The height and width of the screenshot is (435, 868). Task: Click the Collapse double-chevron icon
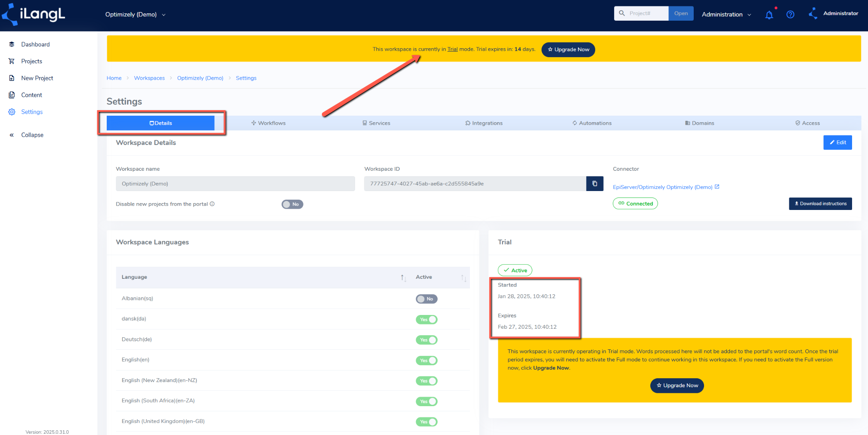12,135
